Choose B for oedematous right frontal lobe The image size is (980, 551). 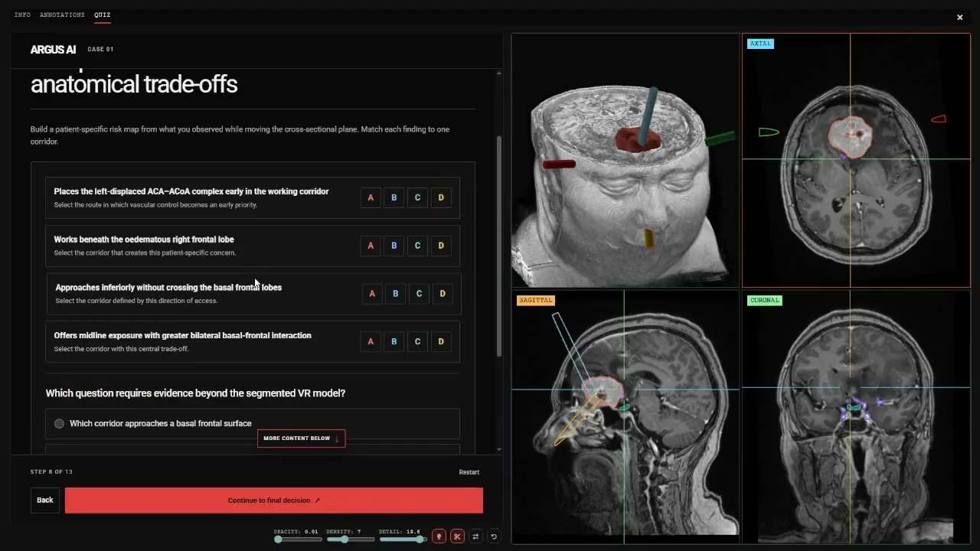point(394,246)
